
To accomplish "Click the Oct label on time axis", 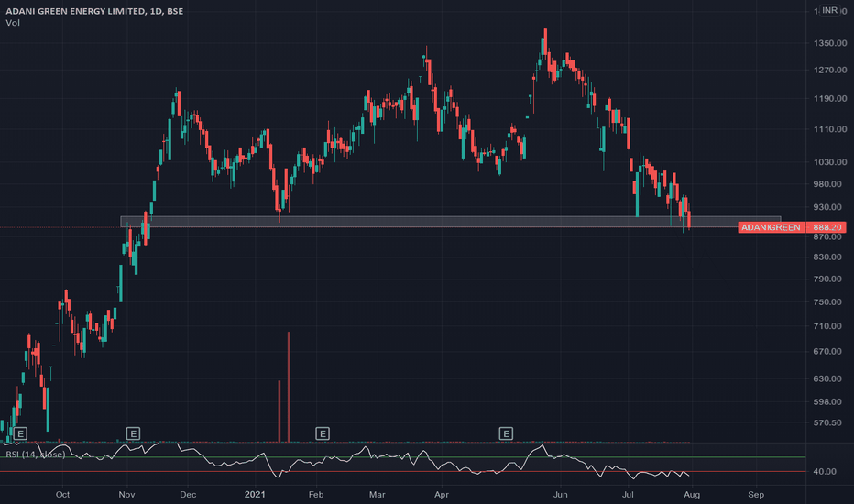I will click(62, 495).
